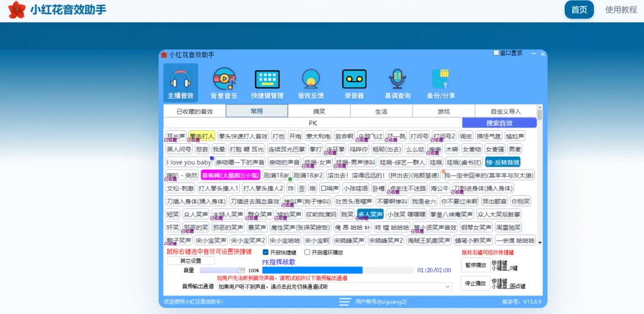
Task: Play the magenta 泰裤辣(太酷啦)(小鬼) sound
Action: click(x=230, y=175)
